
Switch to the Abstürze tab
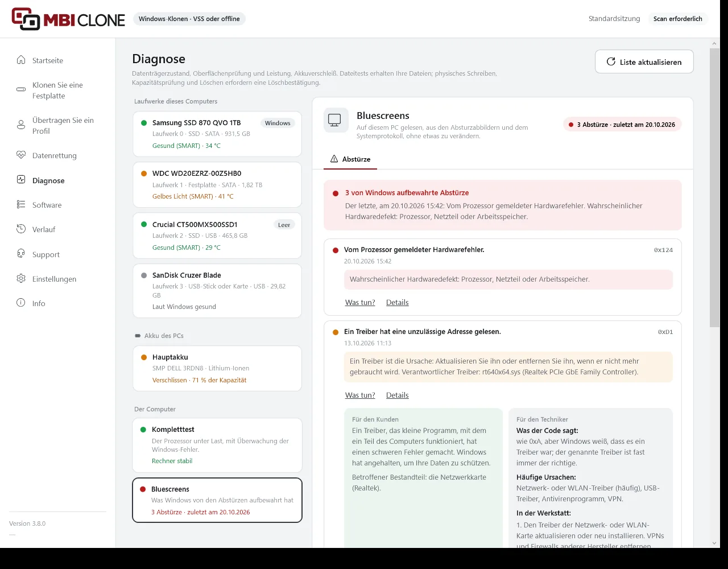(x=350, y=159)
